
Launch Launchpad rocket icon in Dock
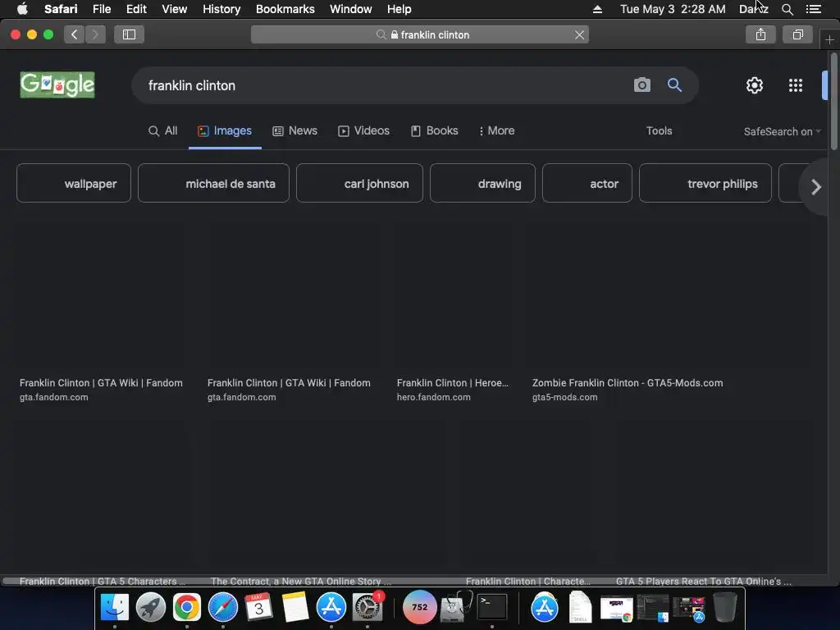(151, 607)
